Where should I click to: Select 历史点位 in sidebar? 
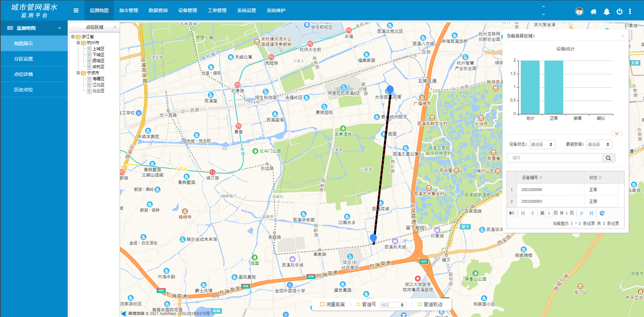click(34, 90)
